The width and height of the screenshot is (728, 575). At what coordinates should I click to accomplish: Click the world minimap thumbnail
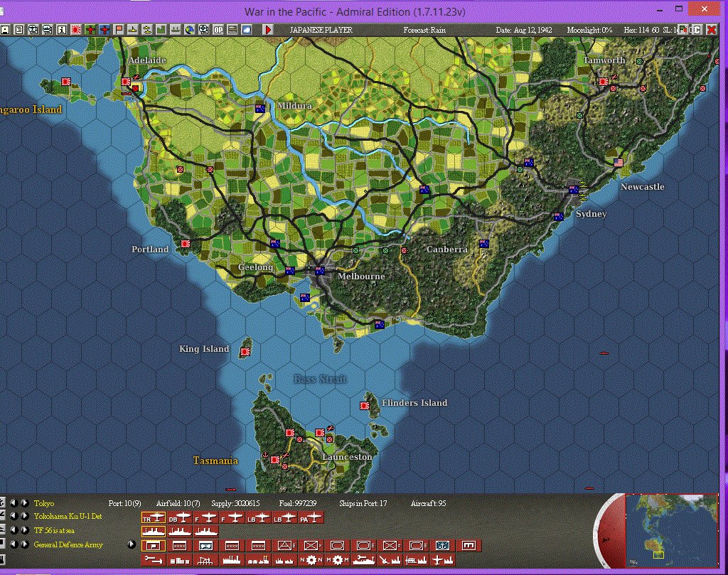671,530
